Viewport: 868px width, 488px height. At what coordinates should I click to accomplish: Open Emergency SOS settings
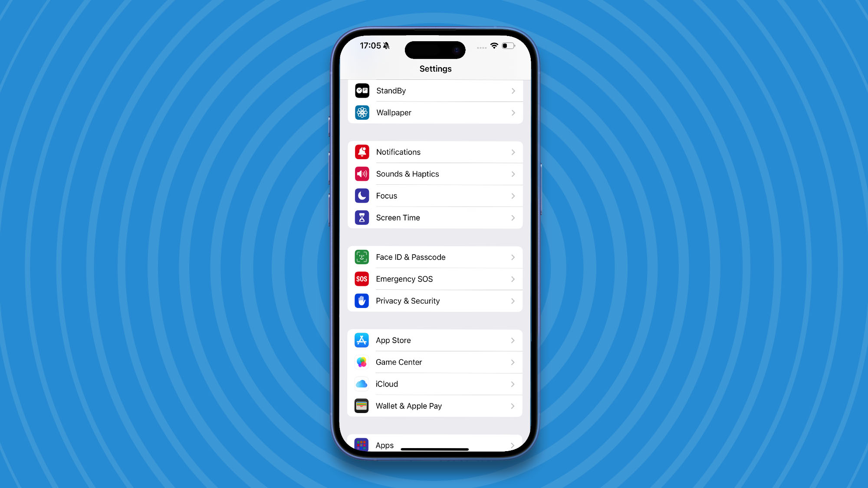pos(434,279)
